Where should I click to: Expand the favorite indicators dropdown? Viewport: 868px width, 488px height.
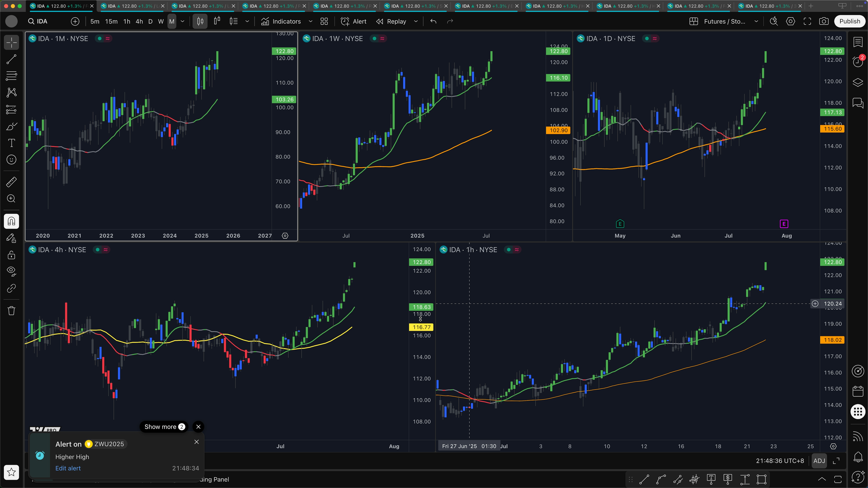coord(311,21)
